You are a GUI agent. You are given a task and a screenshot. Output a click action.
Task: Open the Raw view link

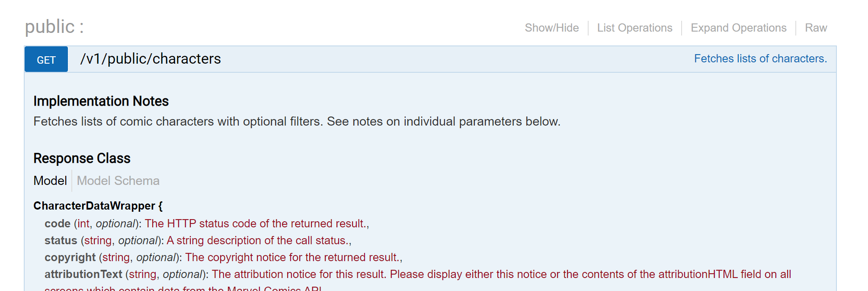[x=816, y=28]
